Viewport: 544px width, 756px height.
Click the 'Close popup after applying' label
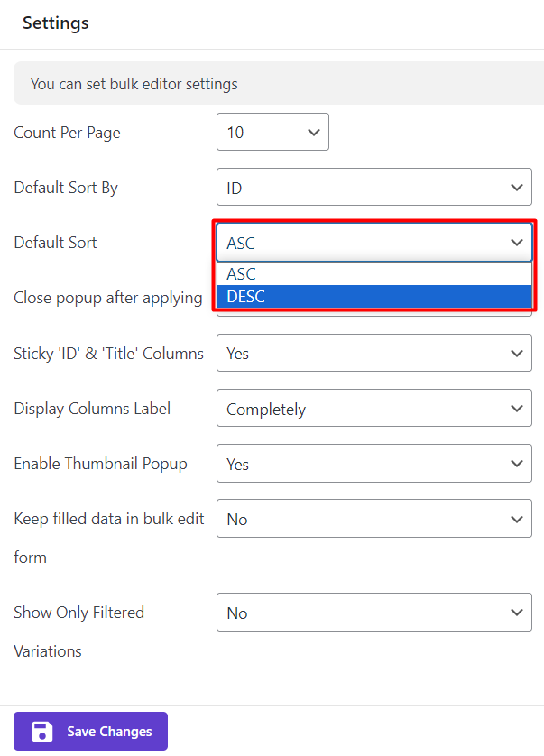(107, 298)
